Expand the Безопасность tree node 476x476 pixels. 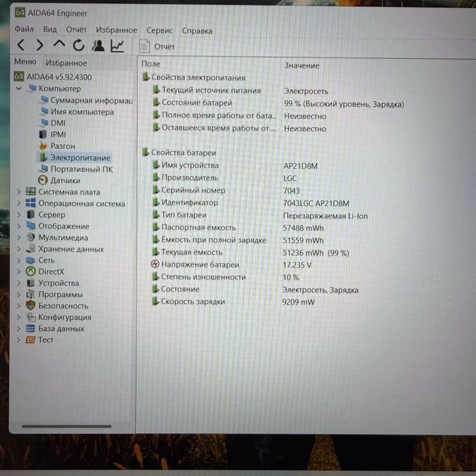tap(19, 306)
